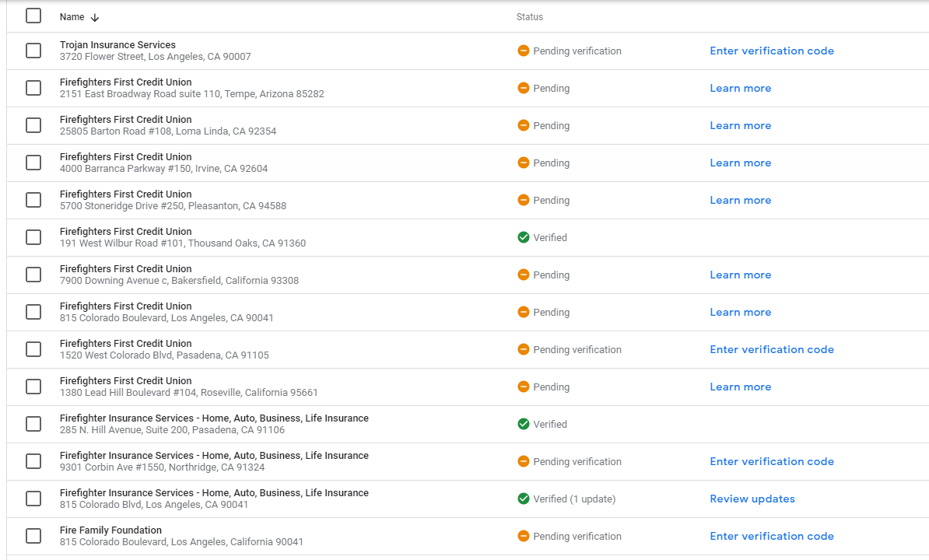Screen dimensions: 929x560
Task: Check the box for 7900 Downing Avenue
Action: (33, 275)
